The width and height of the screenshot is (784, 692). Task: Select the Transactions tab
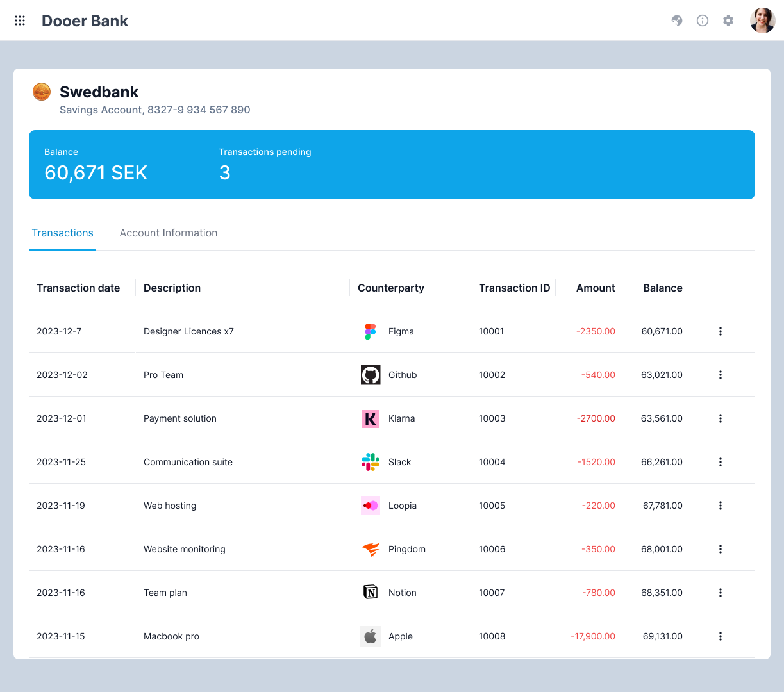point(63,233)
